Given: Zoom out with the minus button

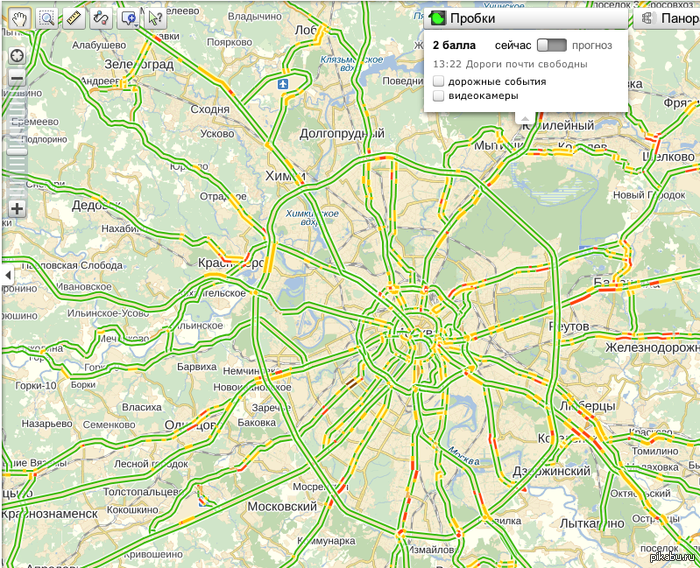Looking at the screenshot, I should click(x=16, y=78).
